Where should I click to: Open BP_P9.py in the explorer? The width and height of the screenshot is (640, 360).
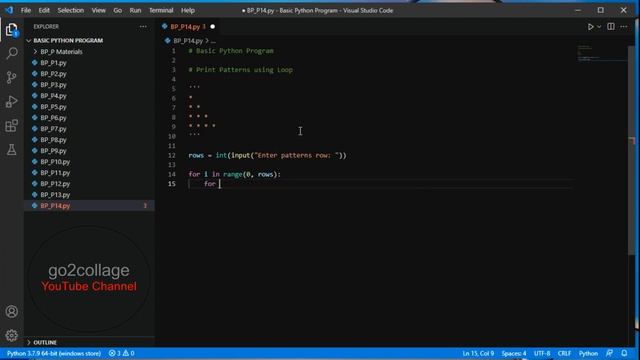coord(53,151)
